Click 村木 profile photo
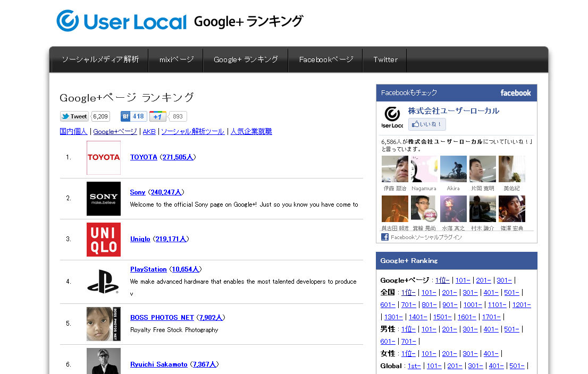Viewport: 588px width, 374px height. click(483, 209)
